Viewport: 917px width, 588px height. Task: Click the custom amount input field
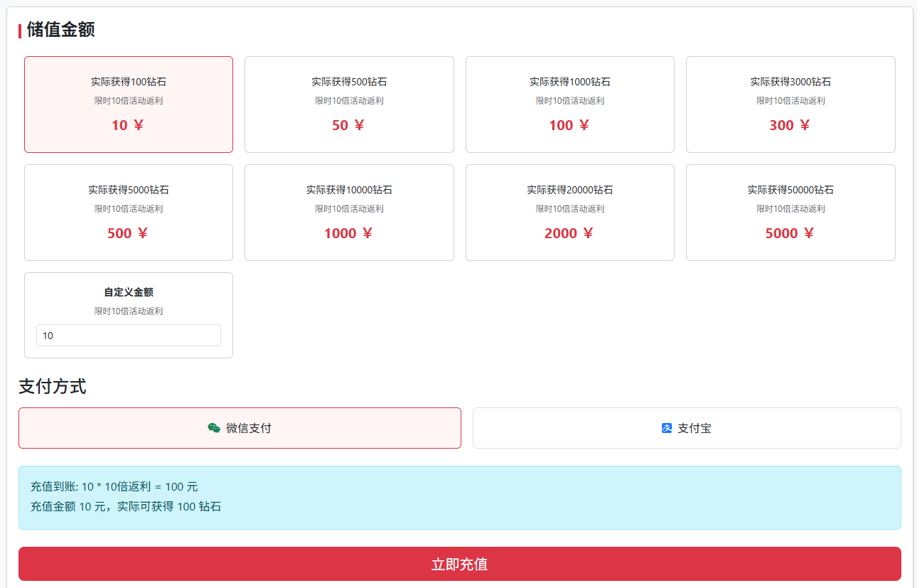[129, 336]
